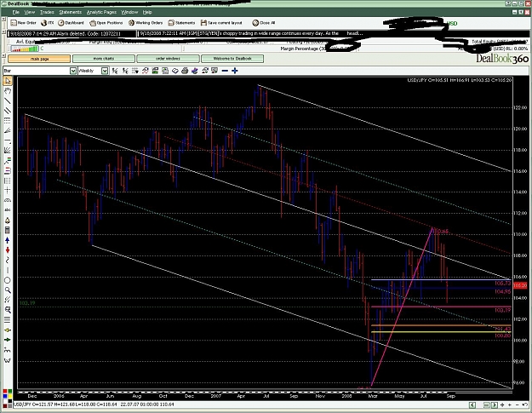Open the Dashboard

(x=71, y=23)
